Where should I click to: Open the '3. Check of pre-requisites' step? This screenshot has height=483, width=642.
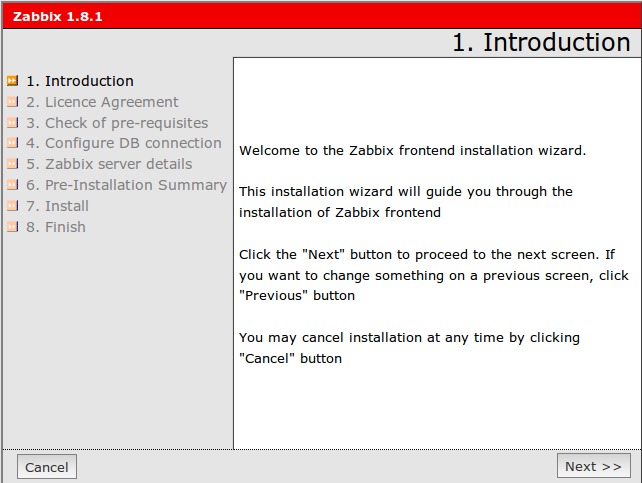click(117, 123)
